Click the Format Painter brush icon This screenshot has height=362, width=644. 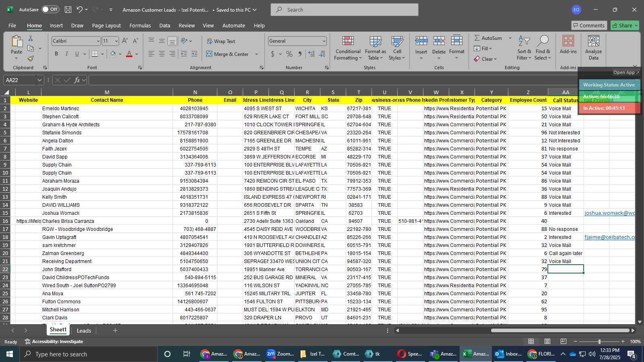31,59
